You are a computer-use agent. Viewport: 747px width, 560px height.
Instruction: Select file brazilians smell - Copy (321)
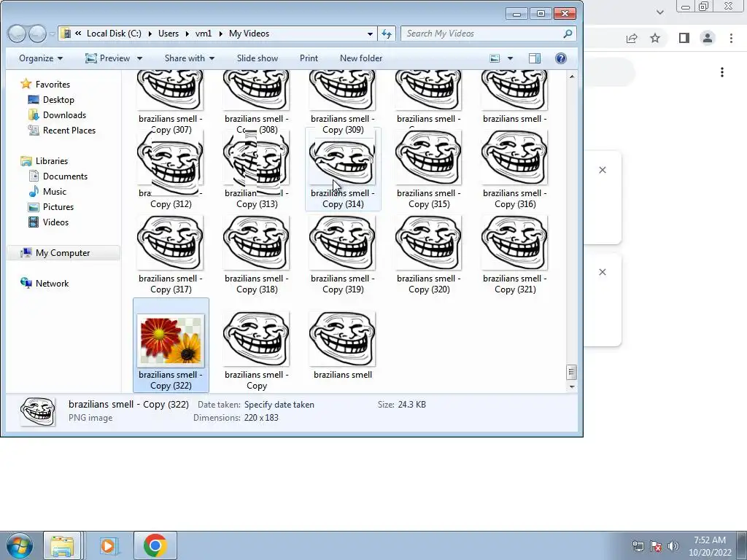point(515,254)
